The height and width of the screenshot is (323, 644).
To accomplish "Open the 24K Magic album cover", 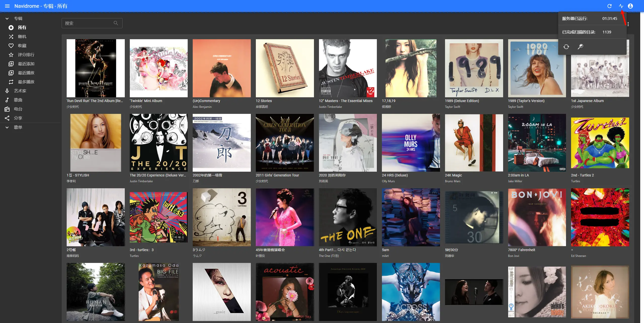I will pyautogui.click(x=474, y=143).
